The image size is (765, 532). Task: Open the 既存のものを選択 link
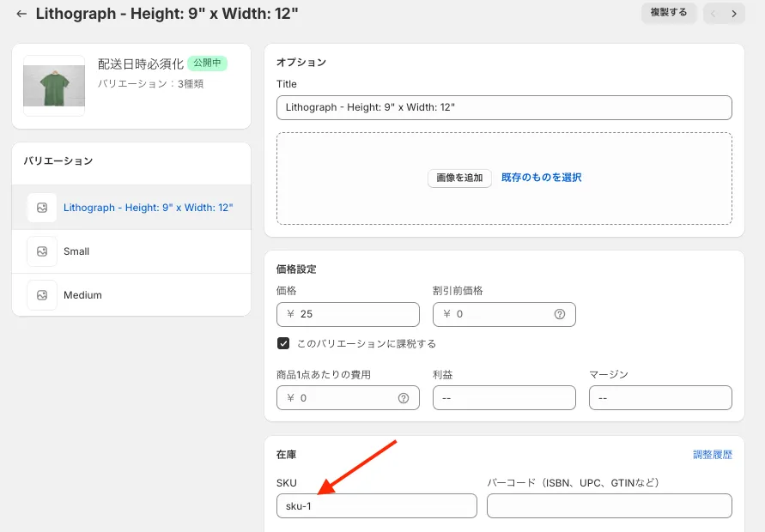point(541,178)
